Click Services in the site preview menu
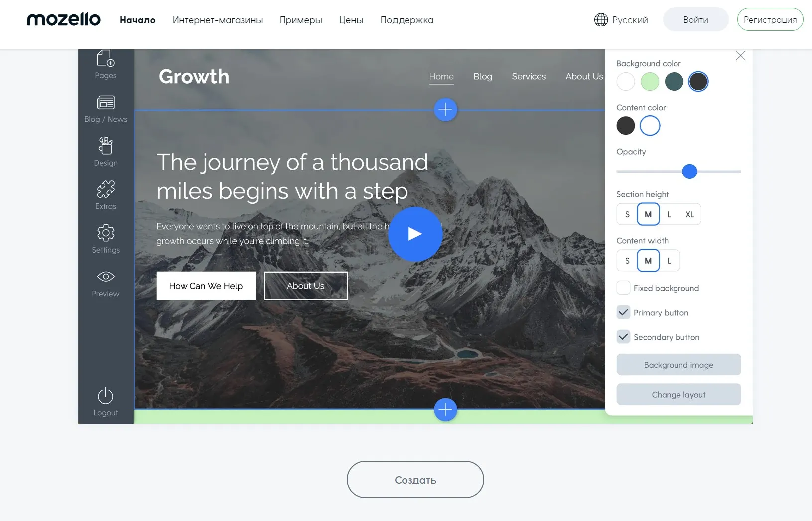 click(529, 76)
